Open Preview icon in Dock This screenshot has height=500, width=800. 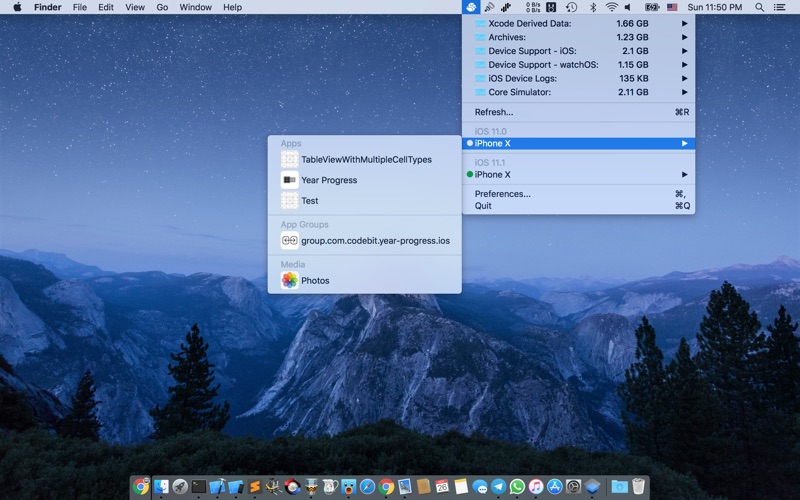click(405, 486)
